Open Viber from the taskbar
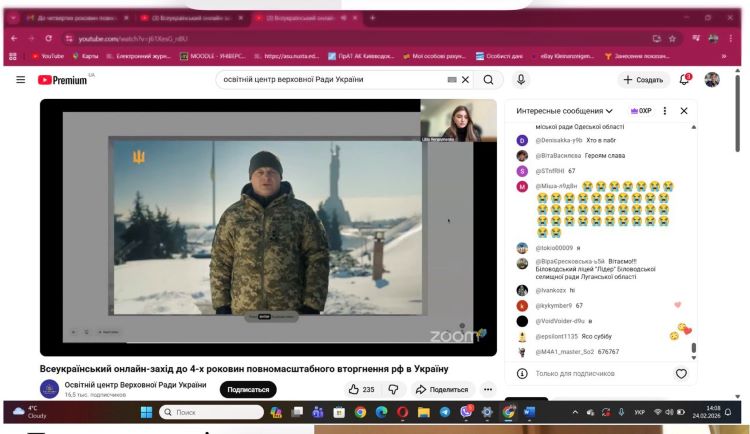Image resolution: width=750 pixels, height=434 pixels. 466,412
